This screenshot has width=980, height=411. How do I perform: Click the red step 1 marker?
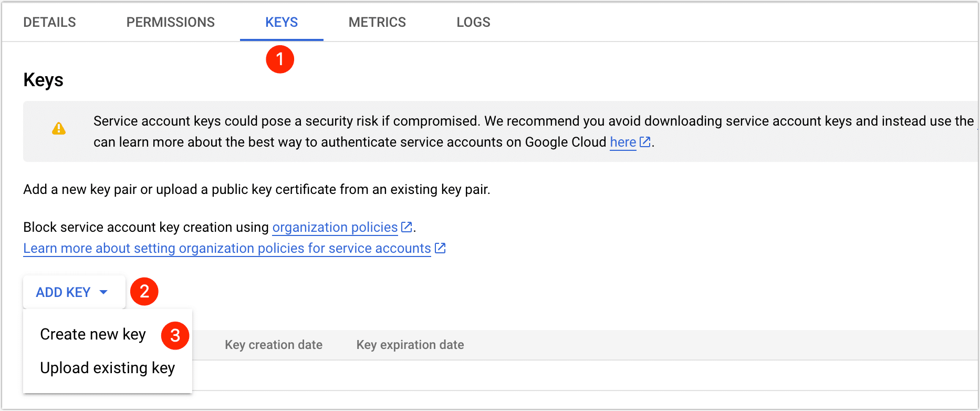(x=279, y=59)
